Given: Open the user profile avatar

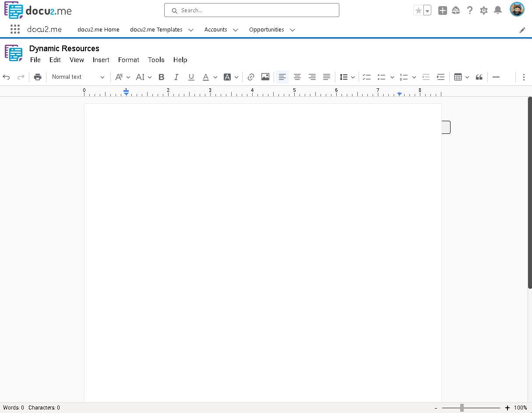Looking at the screenshot, I should (517, 9).
